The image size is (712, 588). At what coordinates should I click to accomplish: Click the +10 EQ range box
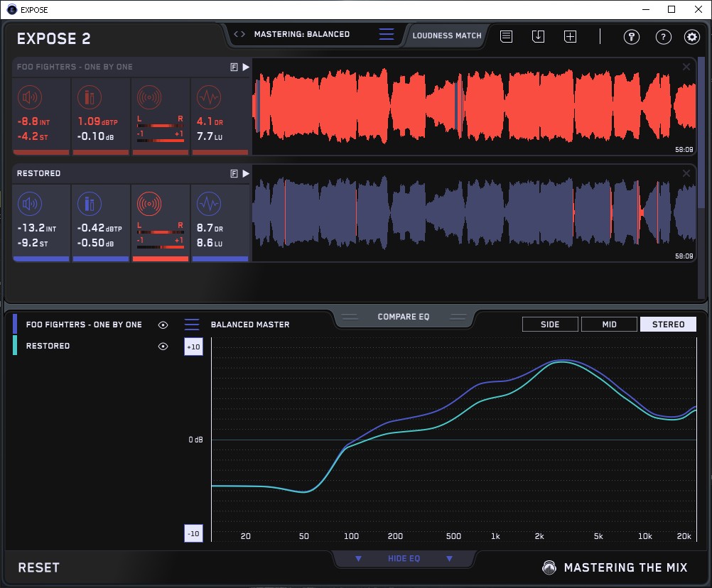[193, 347]
